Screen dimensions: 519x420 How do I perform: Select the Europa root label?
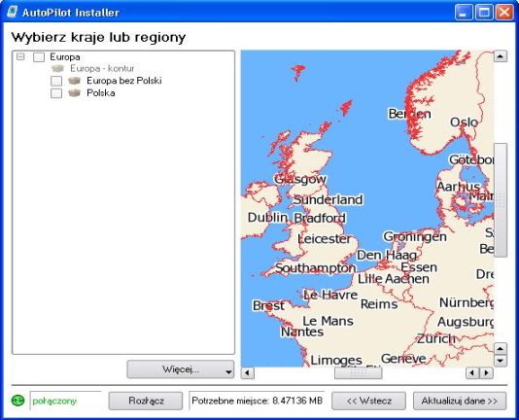[65, 57]
